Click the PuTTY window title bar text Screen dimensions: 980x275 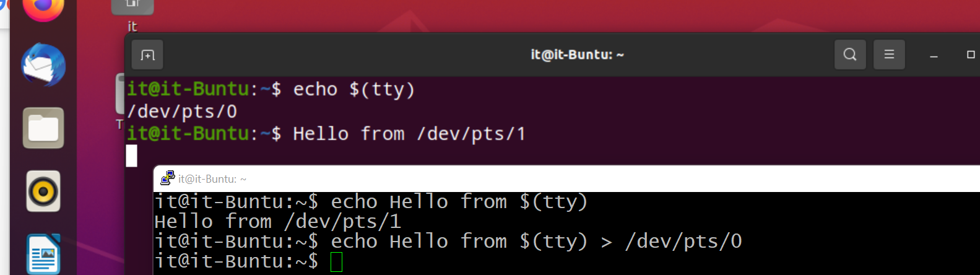pos(212,179)
